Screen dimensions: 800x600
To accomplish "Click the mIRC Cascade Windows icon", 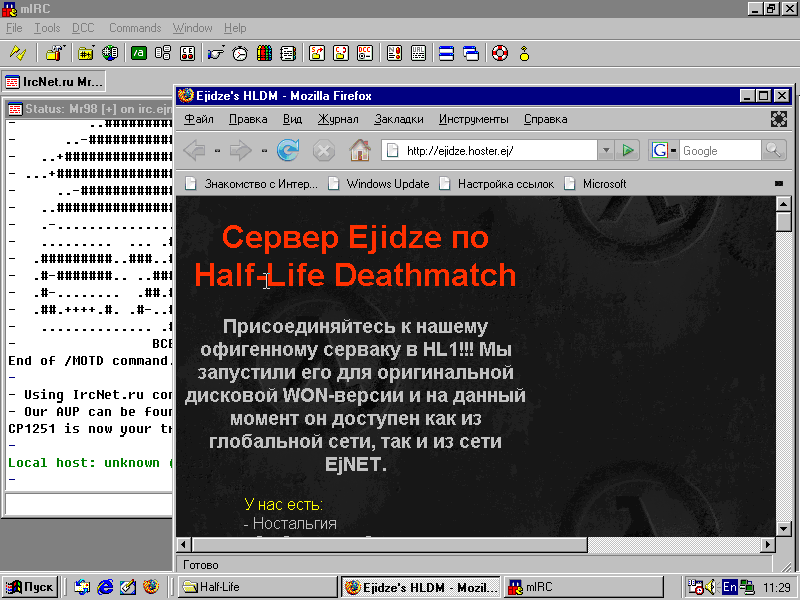I will (471, 53).
